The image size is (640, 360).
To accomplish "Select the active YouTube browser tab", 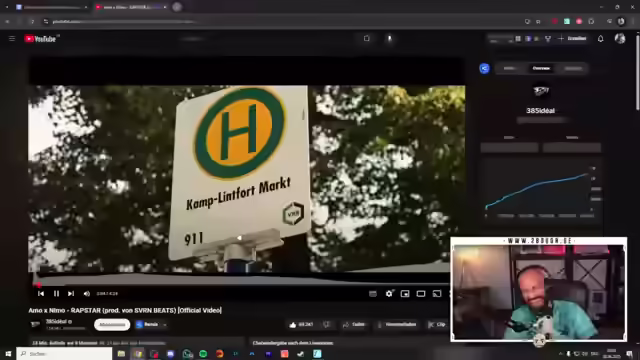I will pos(130,7).
